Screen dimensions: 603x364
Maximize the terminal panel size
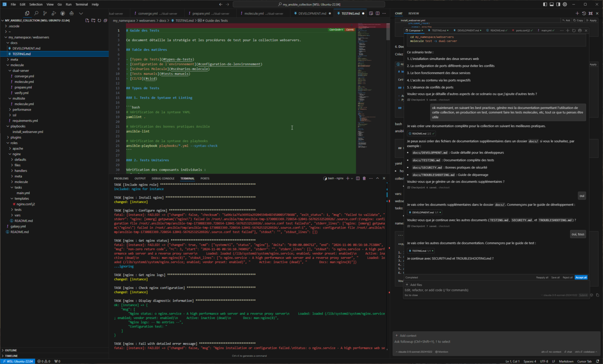pyautogui.click(x=377, y=178)
